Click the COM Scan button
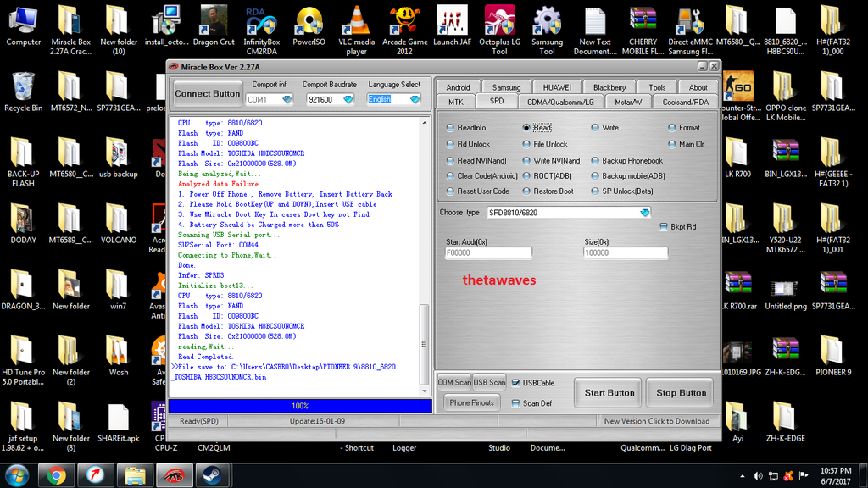Screen dimensions: 868x488 pyautogui.click(x=454, y=382)
